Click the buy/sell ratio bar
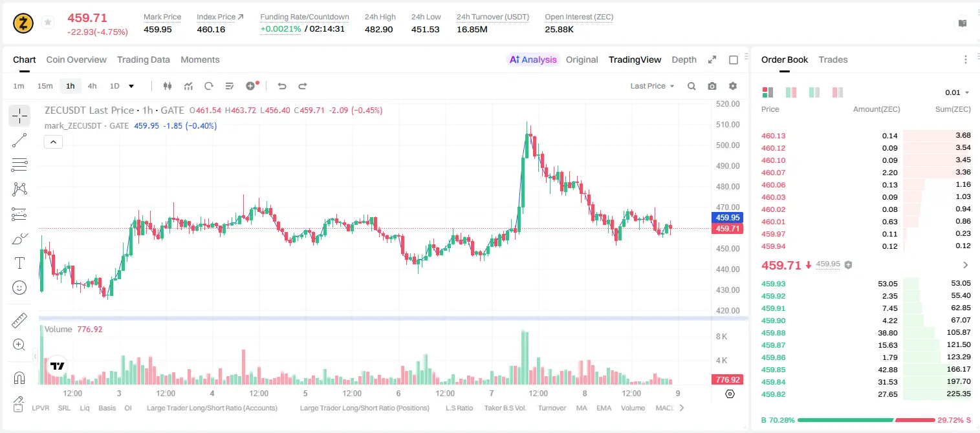Viewport: 980px width, 433px height. tap(866, 420)
